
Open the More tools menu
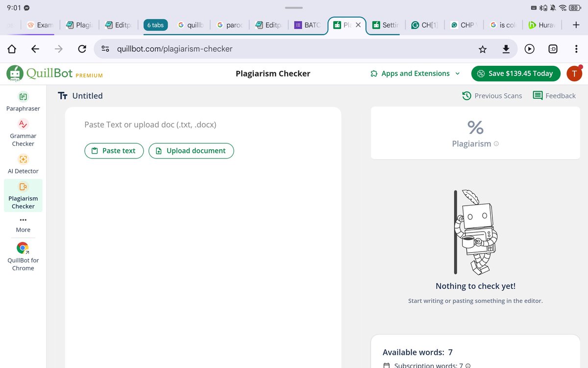(x=23, y=225)
